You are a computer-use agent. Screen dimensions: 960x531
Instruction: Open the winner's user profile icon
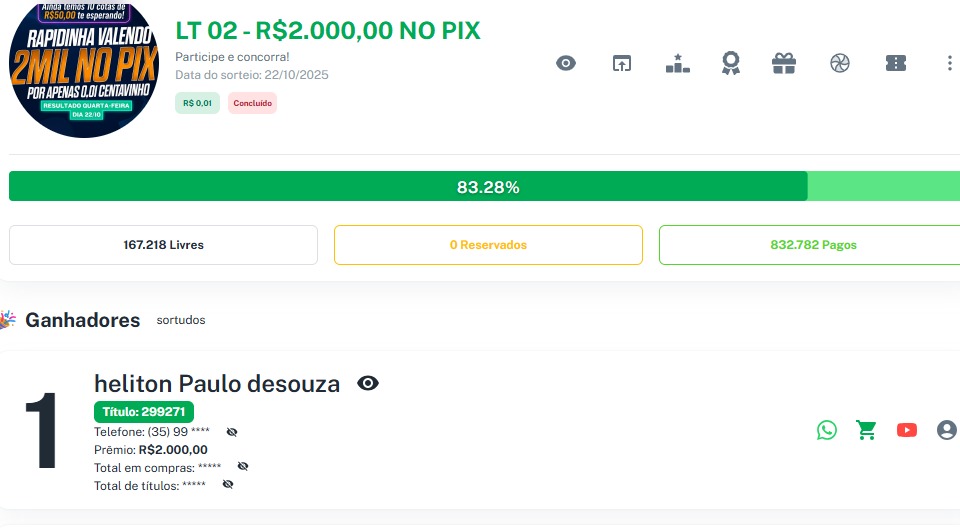[x=946, y=430]
